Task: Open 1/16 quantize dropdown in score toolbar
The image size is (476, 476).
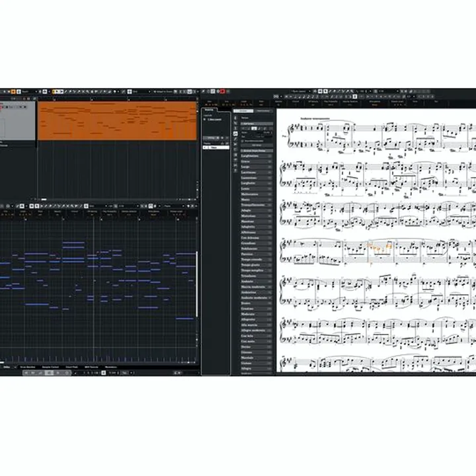Action: click(387, 91)
